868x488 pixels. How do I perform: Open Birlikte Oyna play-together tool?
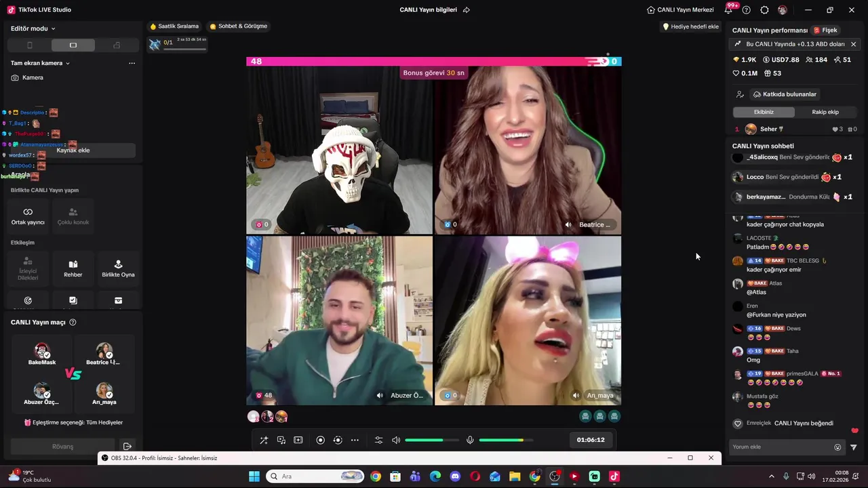(118, 268)
